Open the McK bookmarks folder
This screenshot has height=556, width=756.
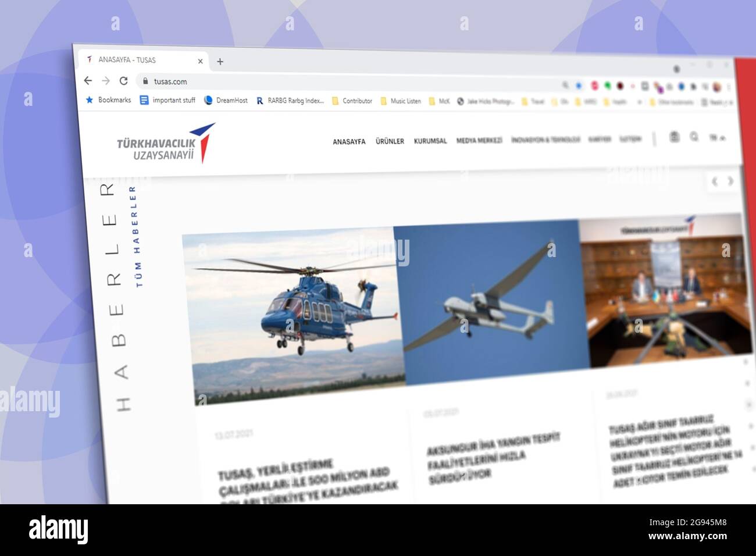[439, 101]
